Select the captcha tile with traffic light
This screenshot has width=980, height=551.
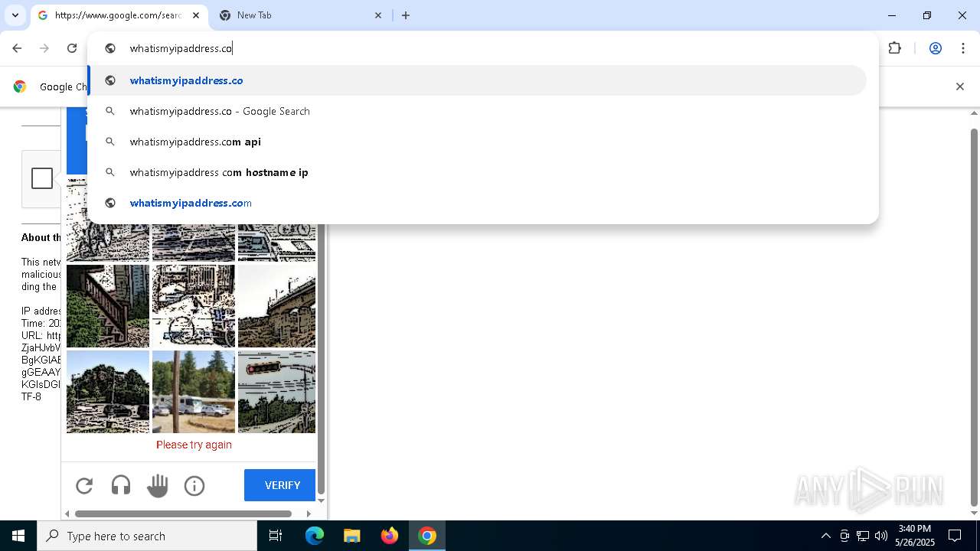point(276,392)
